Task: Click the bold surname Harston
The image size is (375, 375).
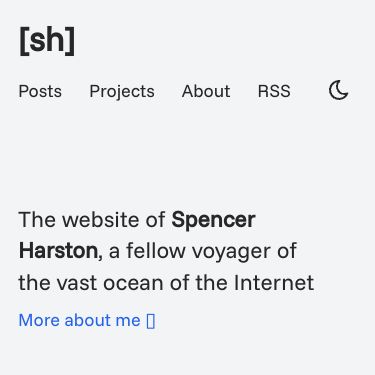Action: tap(58, 251)
